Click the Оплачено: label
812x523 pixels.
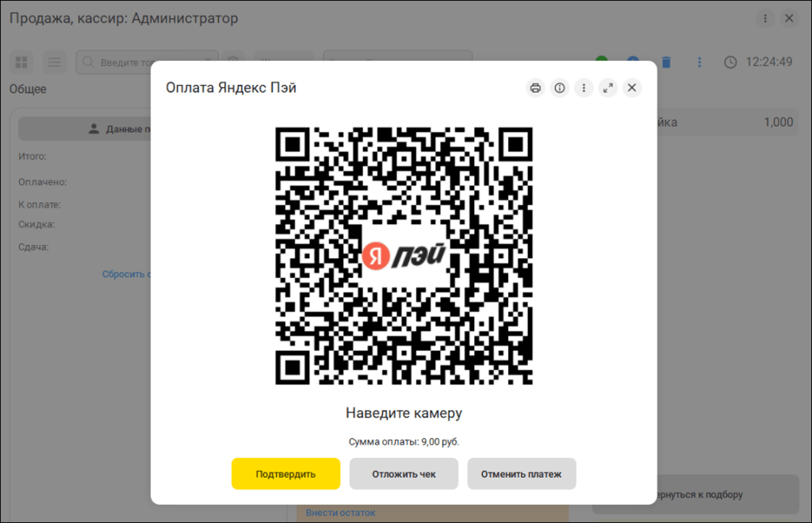point(43,182)
